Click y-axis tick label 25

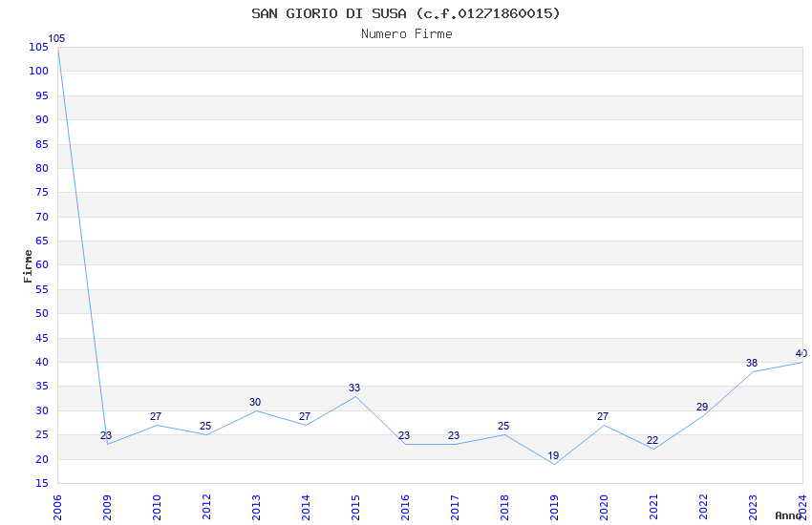tap(41, 435)
